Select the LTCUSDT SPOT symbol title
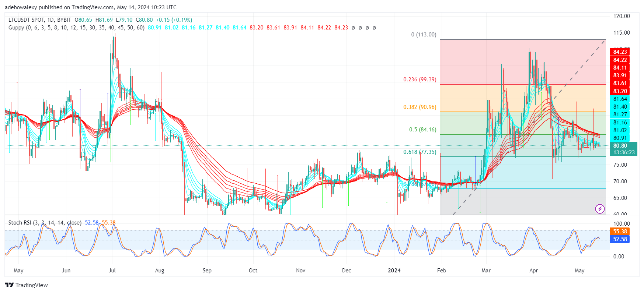 pos(27,20)
